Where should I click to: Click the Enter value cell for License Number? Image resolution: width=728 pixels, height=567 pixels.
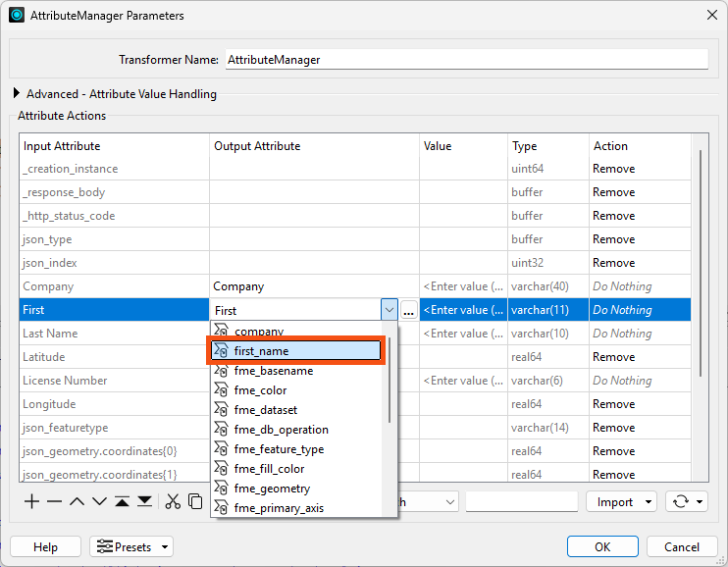tap(463, 381)
